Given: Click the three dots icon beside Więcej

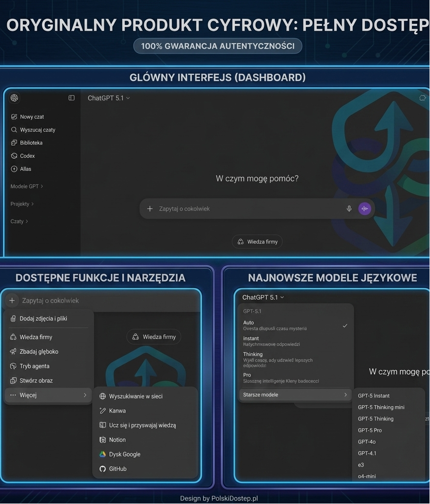Looking at the screenshot, I should tap(13, 395).
